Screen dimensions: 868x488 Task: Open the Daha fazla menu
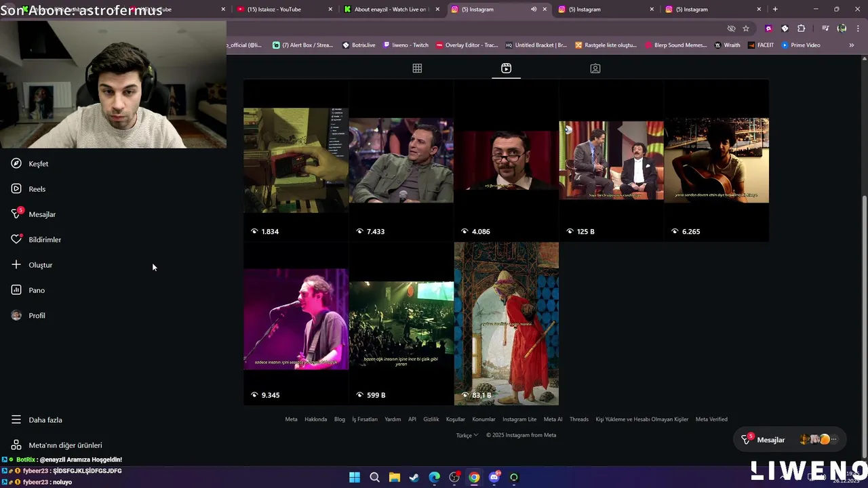[37, 420]
